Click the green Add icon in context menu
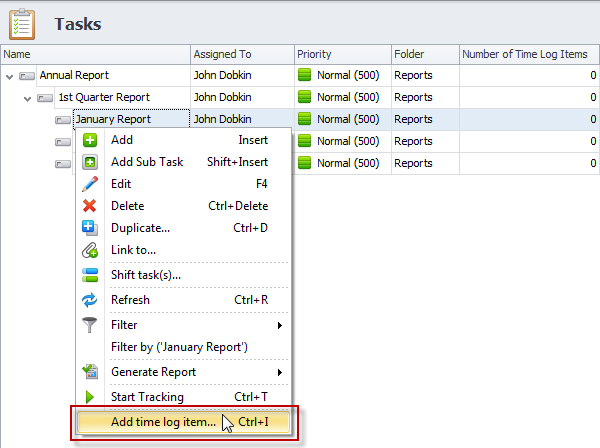The height and width of the screenshot is (448, 600). click(90, 140)
